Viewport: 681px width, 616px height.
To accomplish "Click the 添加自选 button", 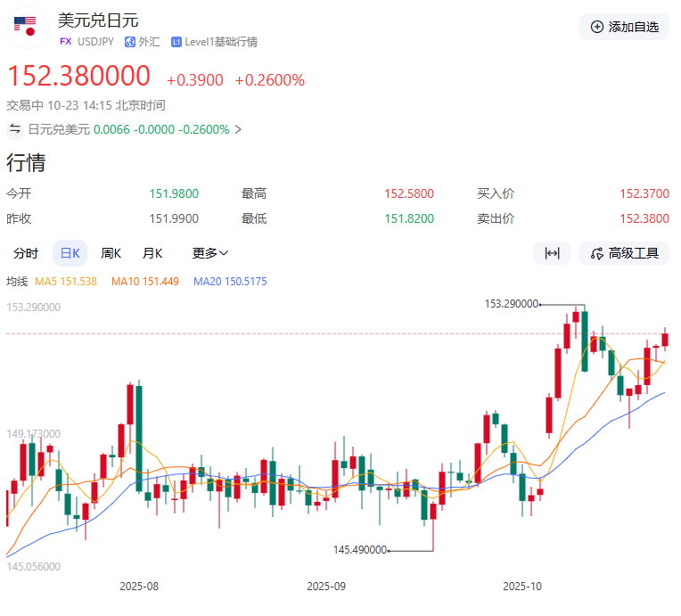I will (x=624, y=27).
